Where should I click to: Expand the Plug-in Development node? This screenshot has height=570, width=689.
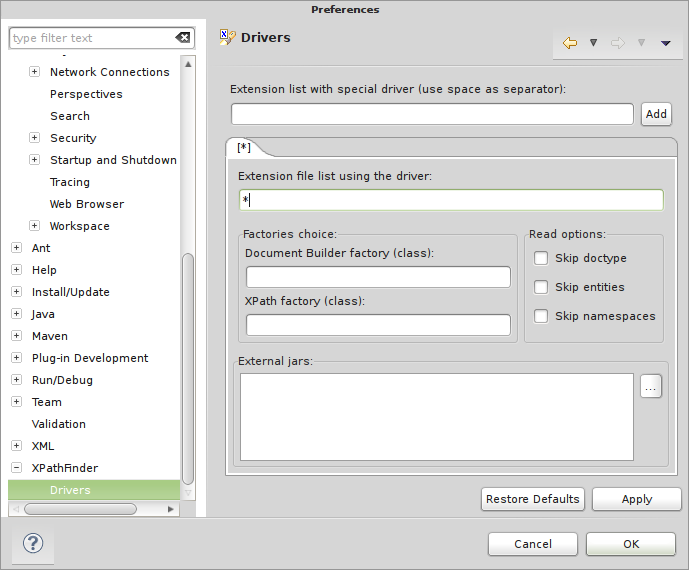(x=16, y=357)
